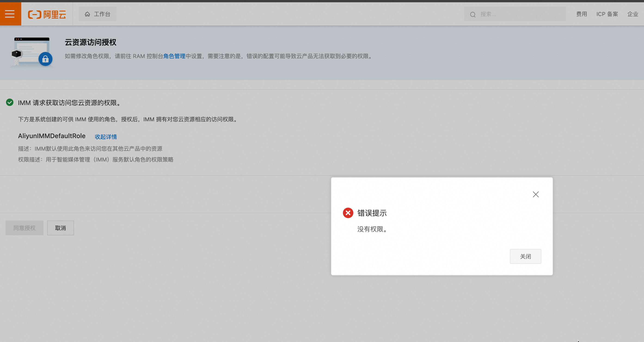Click the green checkmark status icon
Viewport: 644px width, 342px height.
(x=10, y=102)
